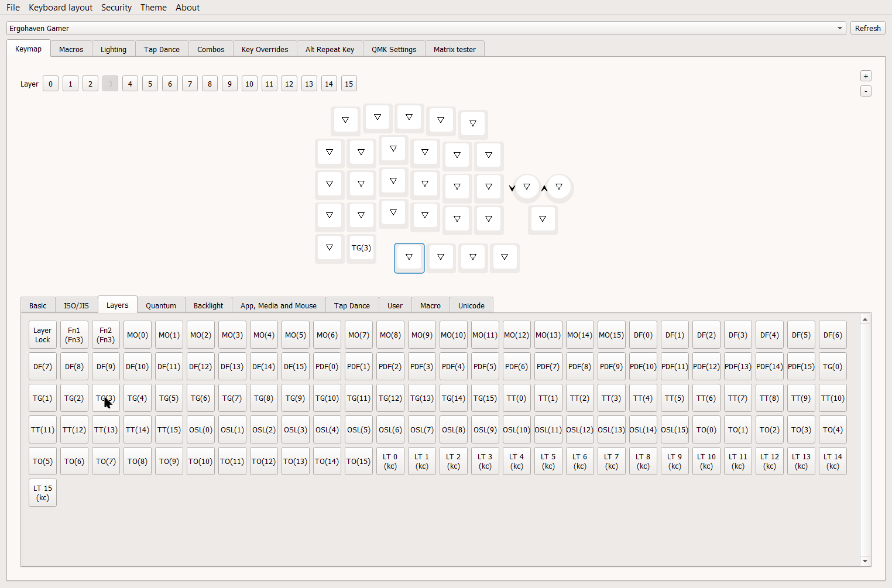This screenshot has width=892, height=588.
Task: Expand the Keyboard layout menu
Action: point(60,8)
